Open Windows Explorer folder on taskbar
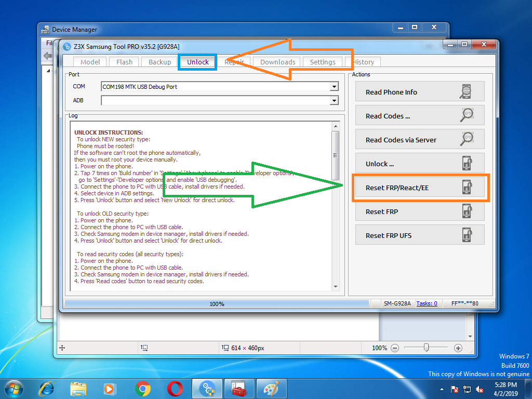The height and width of the screenshot is (399, 532). [x=78, y=389]
